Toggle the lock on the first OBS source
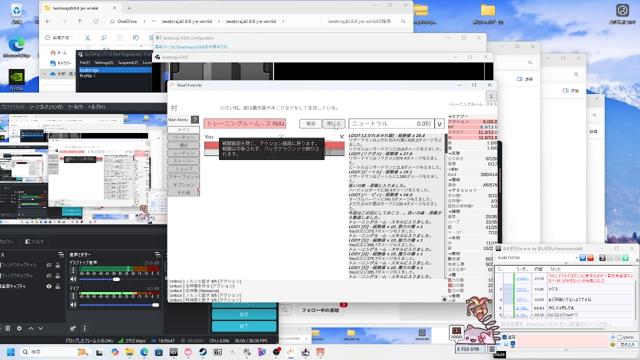This screenshot has height=360, width=640. (x=58, y=265)
